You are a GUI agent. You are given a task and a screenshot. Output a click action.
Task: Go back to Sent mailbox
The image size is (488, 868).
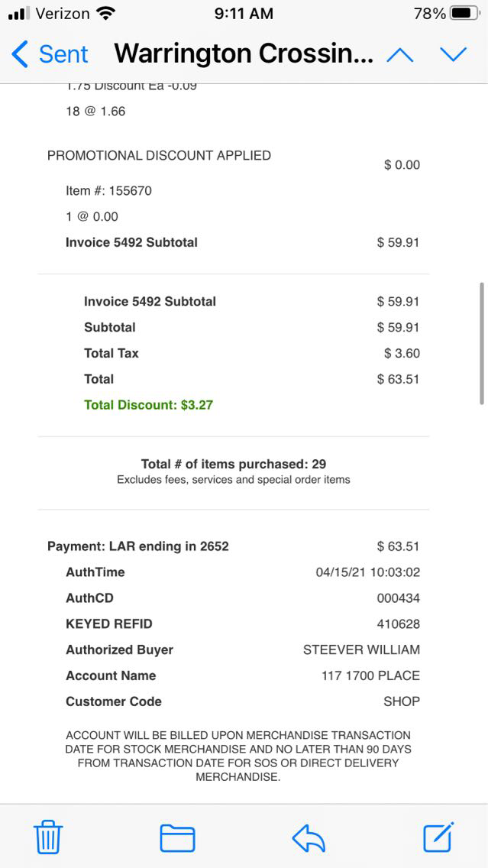(63, 54)
